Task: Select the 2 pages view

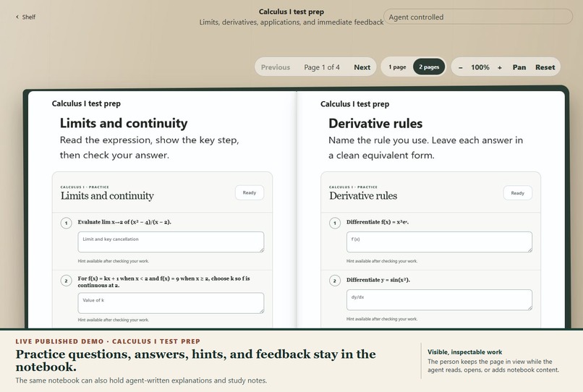Action: (429, 67)
